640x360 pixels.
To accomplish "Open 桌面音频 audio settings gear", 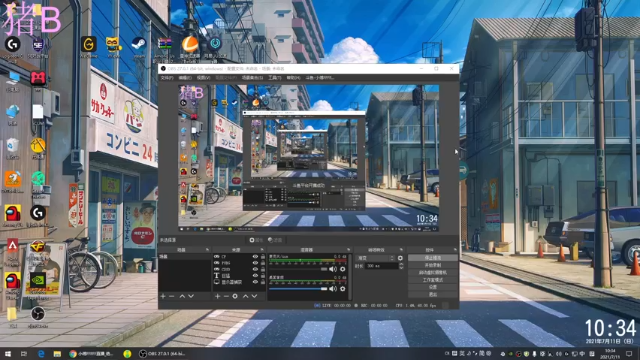I will coord(342,289).
